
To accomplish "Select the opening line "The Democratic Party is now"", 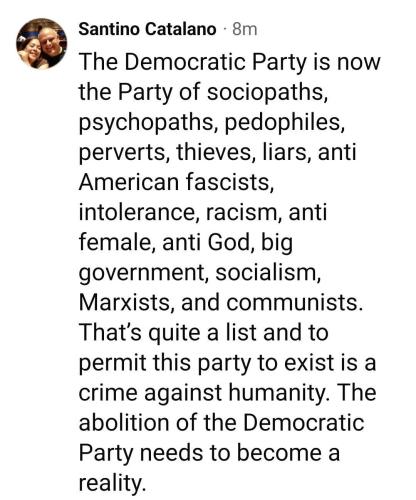I will tap(229, 62).
